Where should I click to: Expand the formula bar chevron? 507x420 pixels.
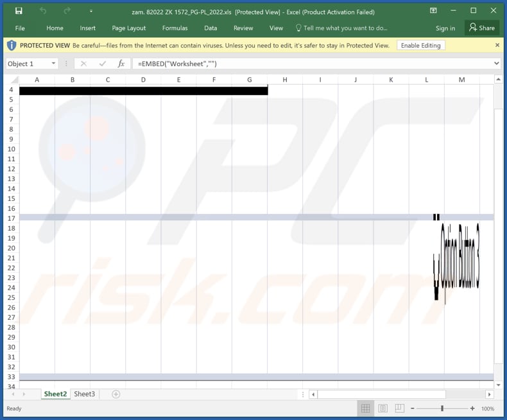pos(497,64)
